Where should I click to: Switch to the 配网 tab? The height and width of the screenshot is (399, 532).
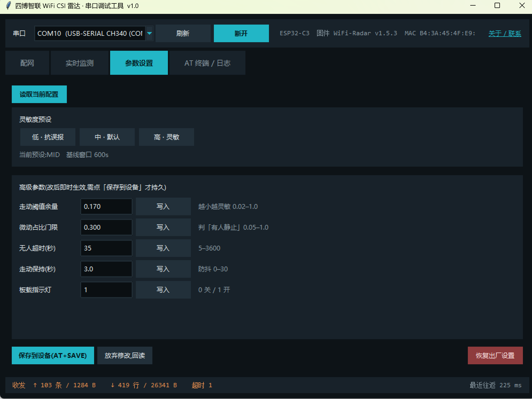pos(27,63)
